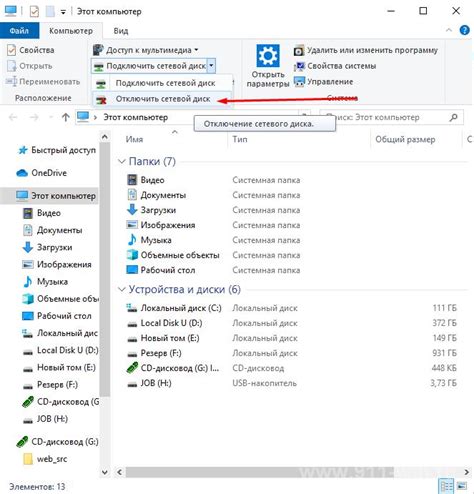Click the up arrow navigation icon

click(65, 117)
